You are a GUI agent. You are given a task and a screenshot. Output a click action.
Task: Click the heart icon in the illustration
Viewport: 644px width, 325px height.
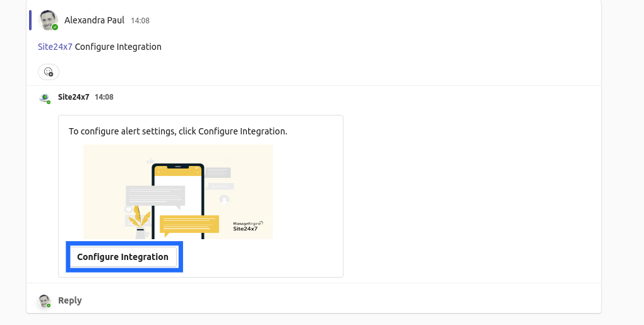(129, 208)
